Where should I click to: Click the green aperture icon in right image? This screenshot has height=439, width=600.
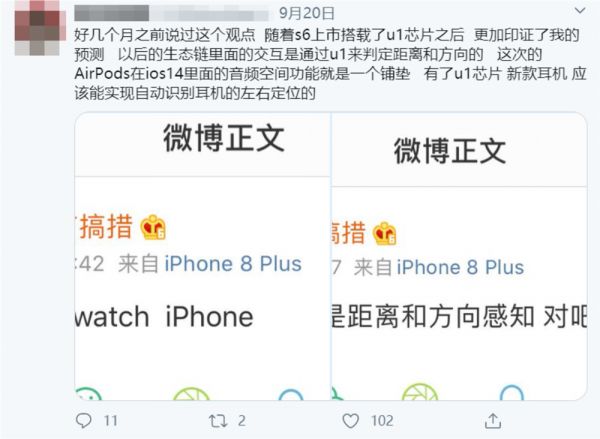coord(420,392)
